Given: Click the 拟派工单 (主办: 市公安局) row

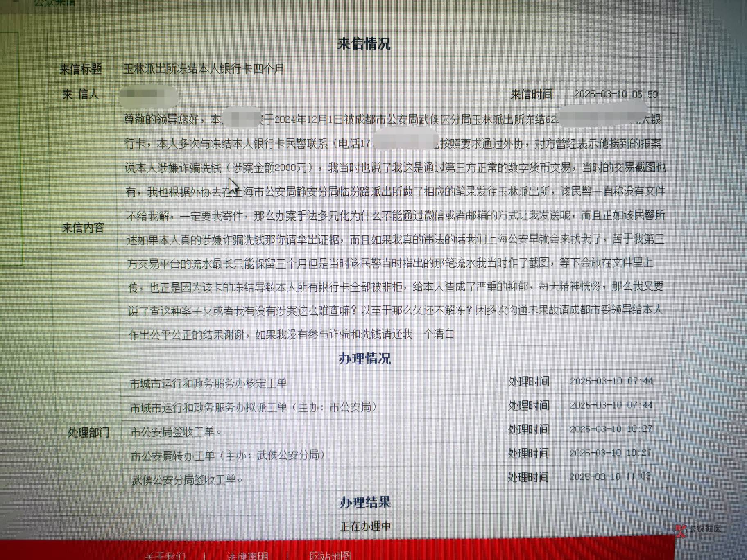Looking at the screenshot, I should 253,407.
